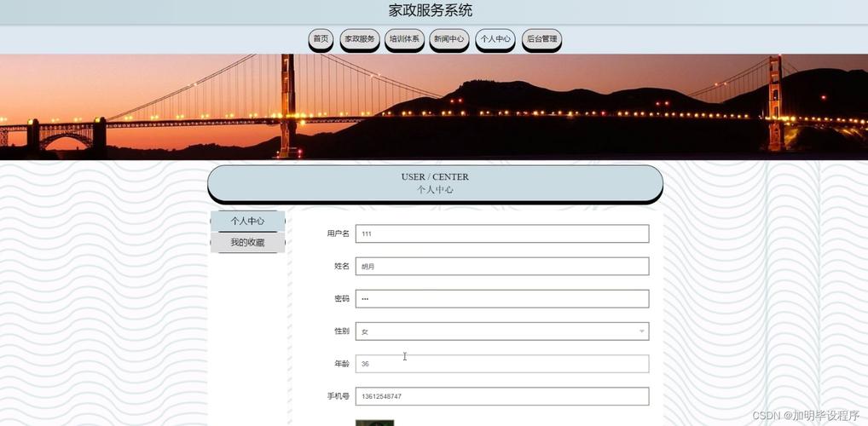Screen dimensions: 868x426
Task: Open the 后台管理 admin link
Action: coord(541,39)
